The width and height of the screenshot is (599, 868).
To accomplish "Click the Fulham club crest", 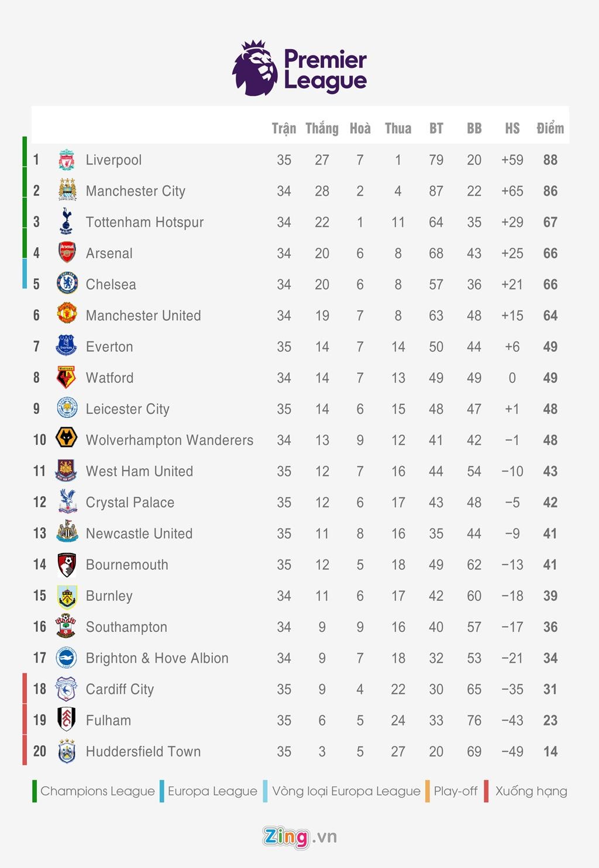I will point(67,720).
